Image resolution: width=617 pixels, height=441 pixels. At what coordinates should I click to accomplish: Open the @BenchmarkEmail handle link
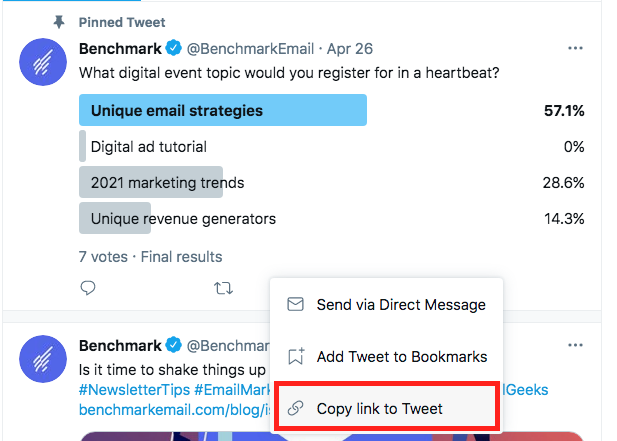(x=236, y=48)
